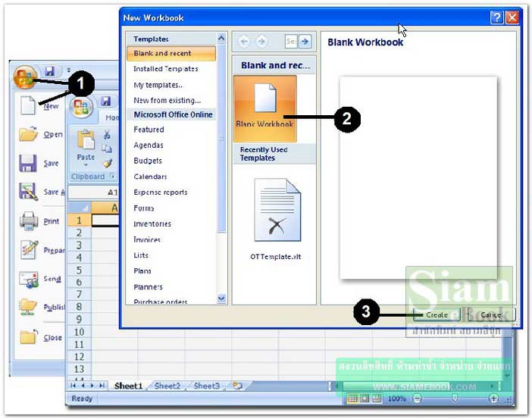Screen dimensions: 532x419
Task: Select the Featured online category
Action: tap(149, 130)
